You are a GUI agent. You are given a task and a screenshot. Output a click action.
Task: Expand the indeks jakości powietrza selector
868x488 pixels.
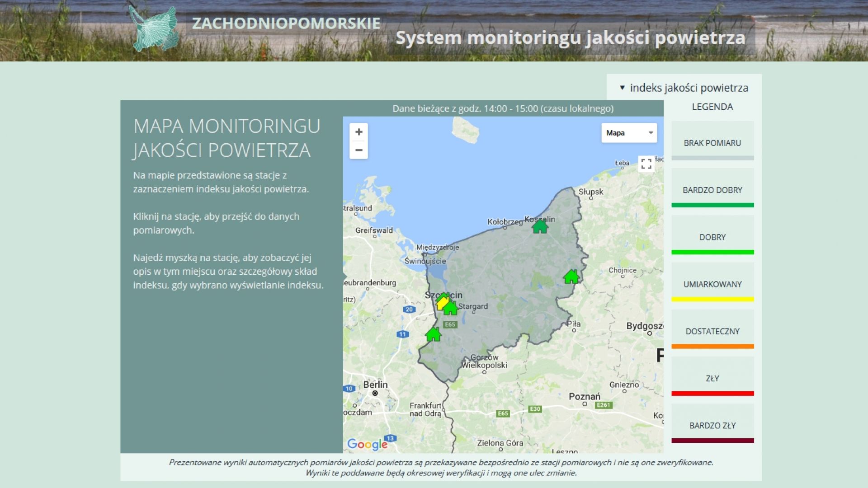click(x=684, y=88)
